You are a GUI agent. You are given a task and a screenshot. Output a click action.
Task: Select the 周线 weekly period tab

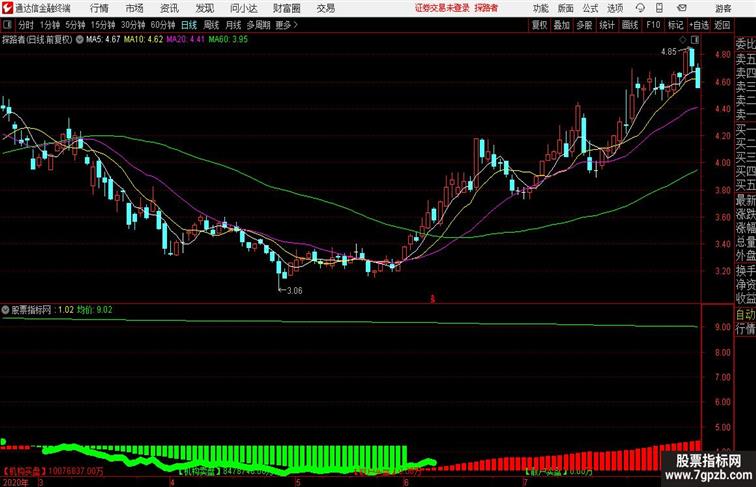[x=211, y=25]
